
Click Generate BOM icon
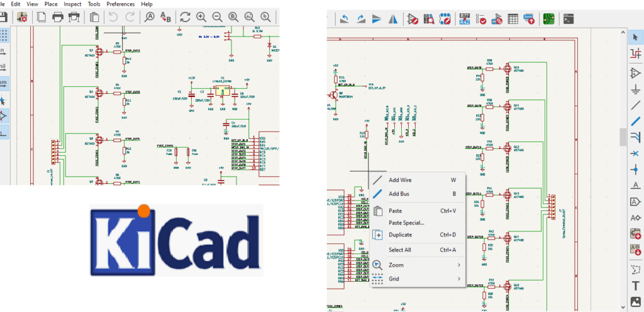[528, 19]
